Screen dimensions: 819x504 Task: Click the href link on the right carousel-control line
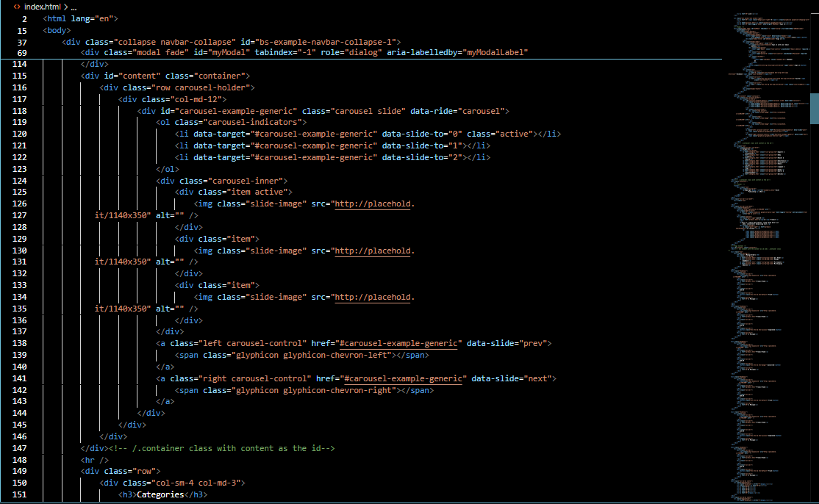pos(404,378)
